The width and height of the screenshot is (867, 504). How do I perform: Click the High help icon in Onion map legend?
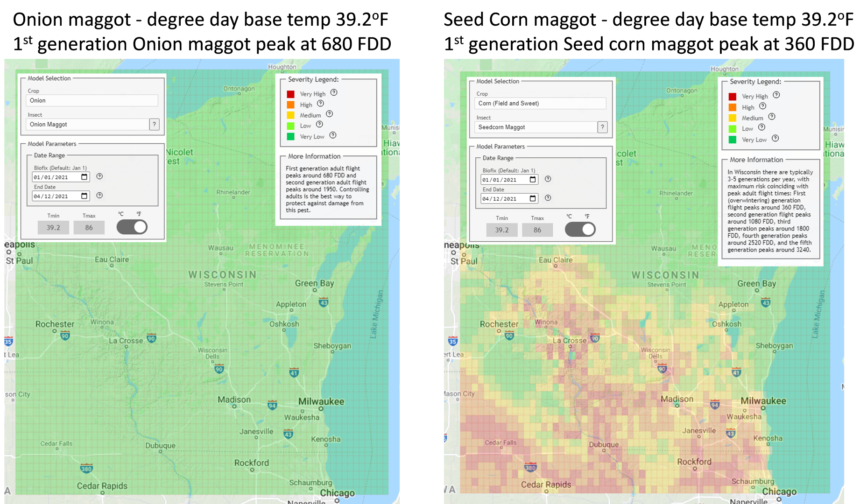point(320,104)
